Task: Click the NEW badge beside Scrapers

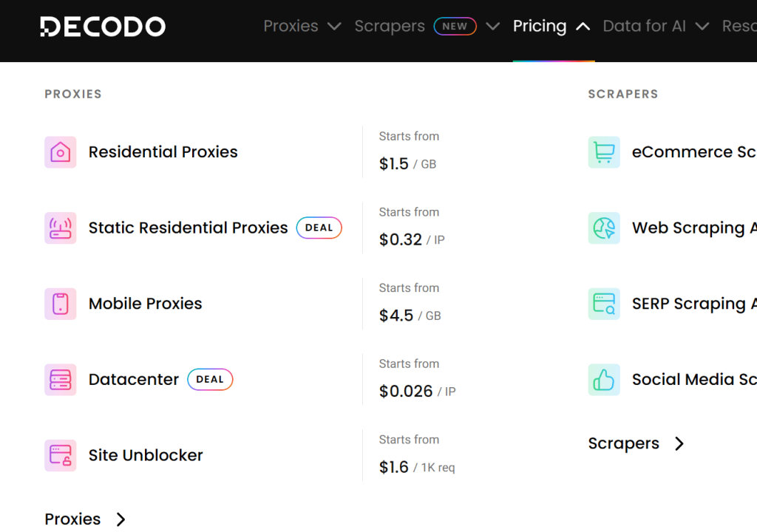Action: click(x=455, y=26)
